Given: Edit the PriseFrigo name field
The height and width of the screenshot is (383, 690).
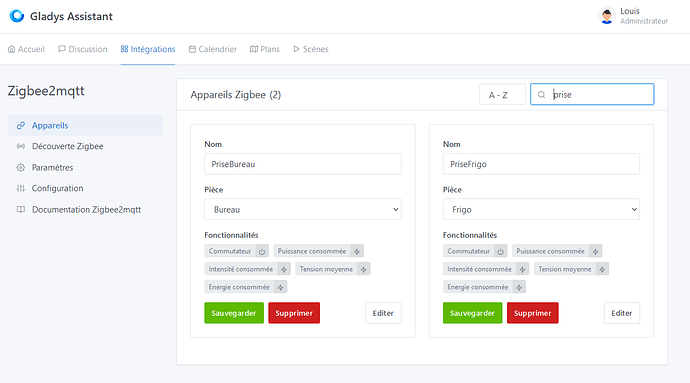Looking at the screenshot, I should tap(541, 164).
